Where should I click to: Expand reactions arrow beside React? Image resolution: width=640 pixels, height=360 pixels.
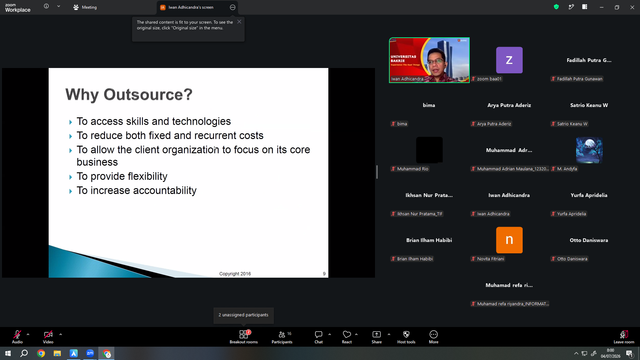click(x=356, y=334)
